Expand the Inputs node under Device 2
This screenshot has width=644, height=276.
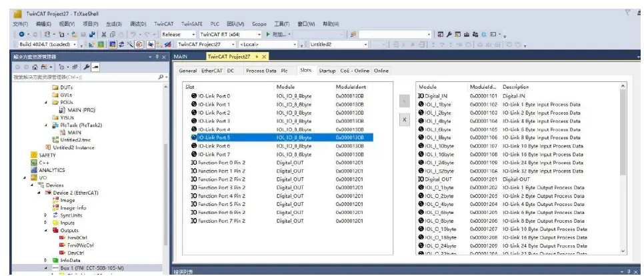[x=46, y=223]
